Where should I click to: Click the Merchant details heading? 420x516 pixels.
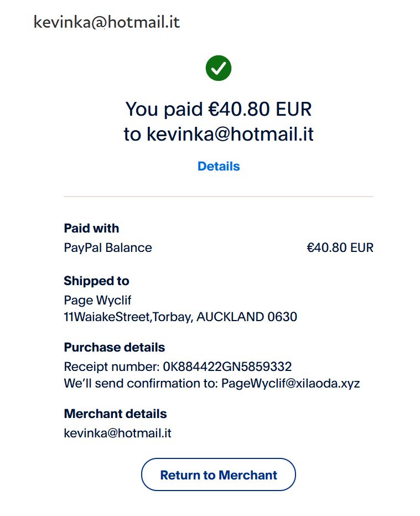(x=115, y=414)
